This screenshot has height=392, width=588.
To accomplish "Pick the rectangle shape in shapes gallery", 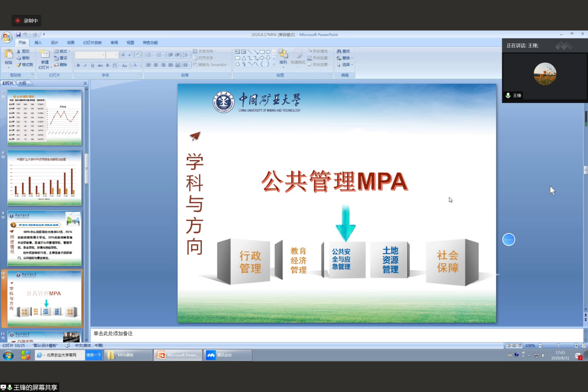I will coord(262,52).
